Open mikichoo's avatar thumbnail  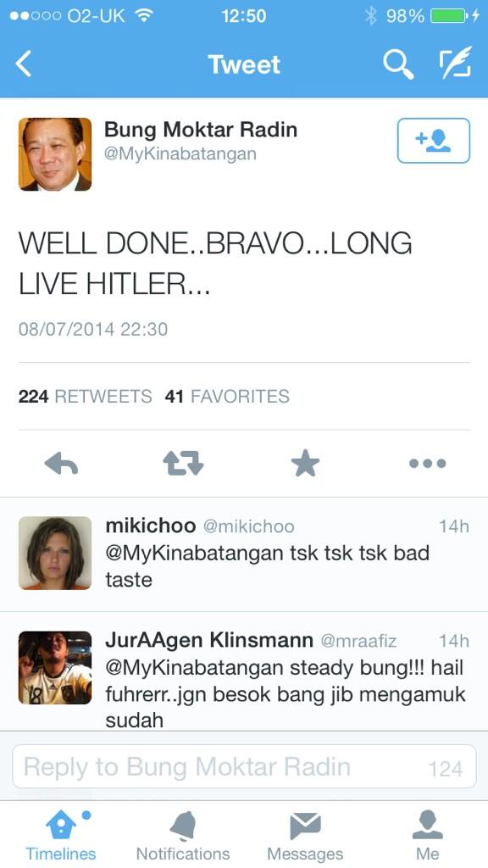pos(55,553)
